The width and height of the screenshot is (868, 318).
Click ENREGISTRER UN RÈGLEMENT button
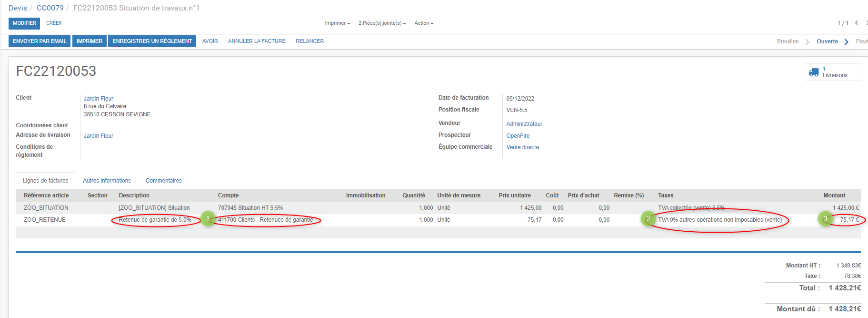152,41
